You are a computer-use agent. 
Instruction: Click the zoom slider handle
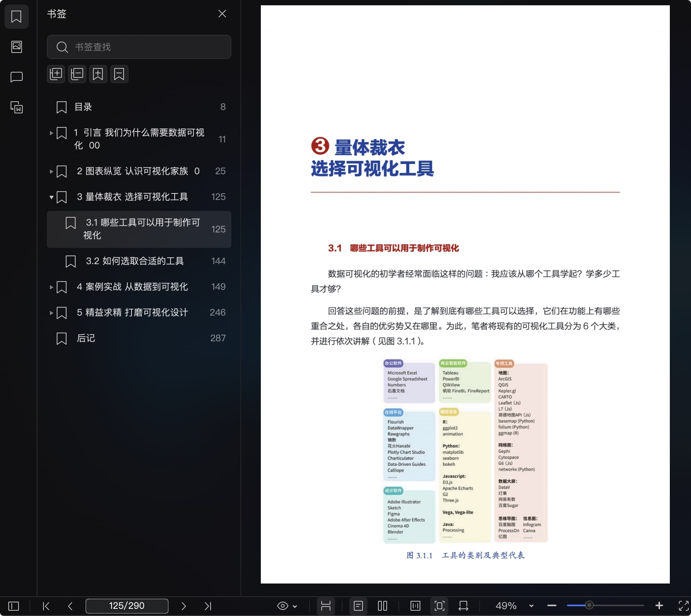[589, 605]
